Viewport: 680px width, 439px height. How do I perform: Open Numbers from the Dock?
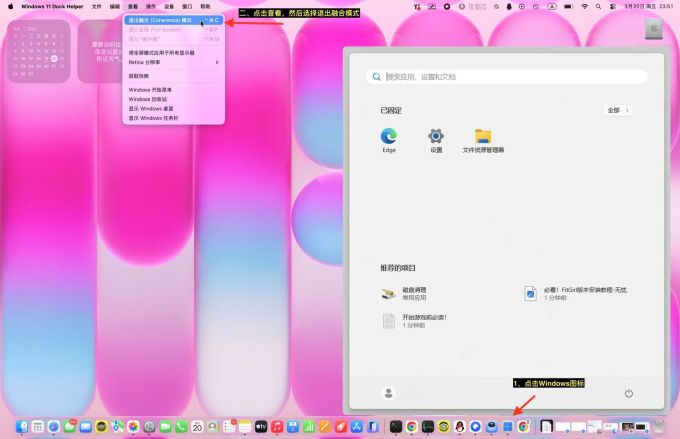coord(309,427)
